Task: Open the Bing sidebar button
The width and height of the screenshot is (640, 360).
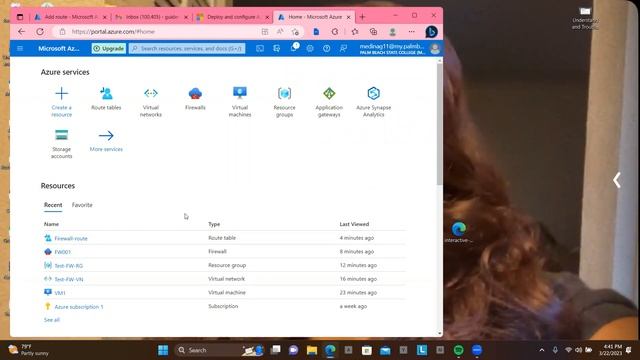Action: click(431, 32)
